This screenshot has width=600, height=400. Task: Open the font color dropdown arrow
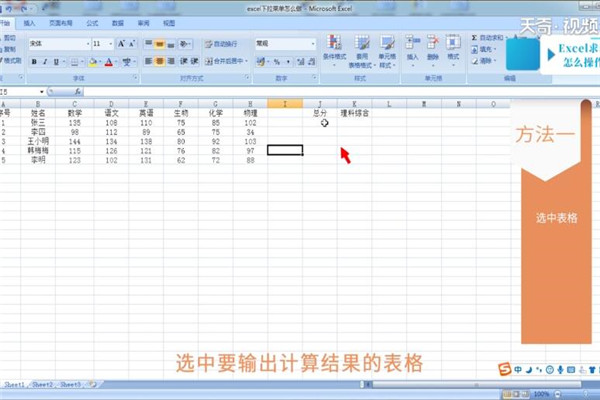[x=116, y=62]
